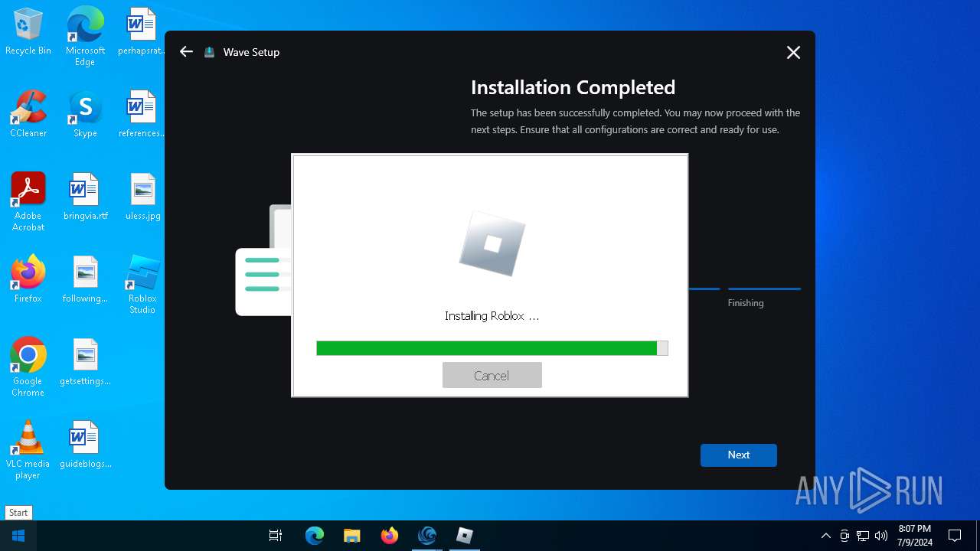The height and width of the screenshot is (551, 980).
Task: Open CCleaner desktop shortcut
Action: pyautogui.click(x=28, y=115)
